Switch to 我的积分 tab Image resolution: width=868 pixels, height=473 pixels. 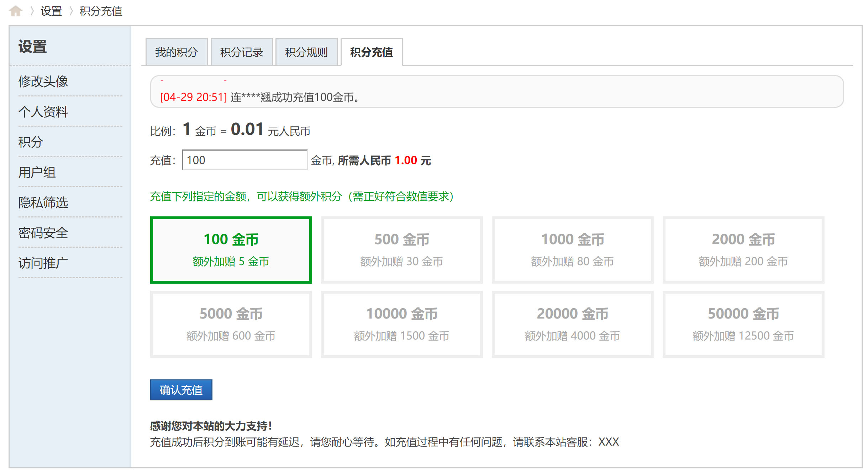click(x=177, y=52)
